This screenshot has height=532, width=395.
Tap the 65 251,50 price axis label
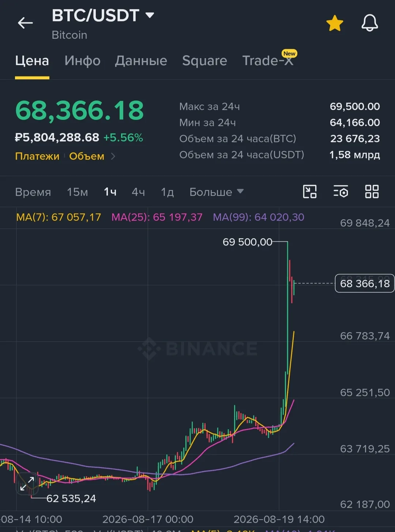[365, 393]
